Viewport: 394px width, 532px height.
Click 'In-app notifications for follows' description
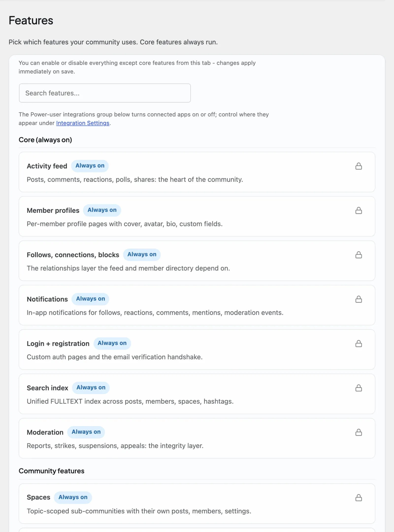coord(155,313)
